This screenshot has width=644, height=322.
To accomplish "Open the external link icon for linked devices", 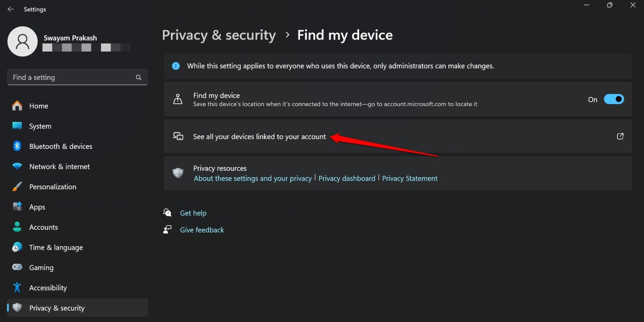I will (620, 136).
